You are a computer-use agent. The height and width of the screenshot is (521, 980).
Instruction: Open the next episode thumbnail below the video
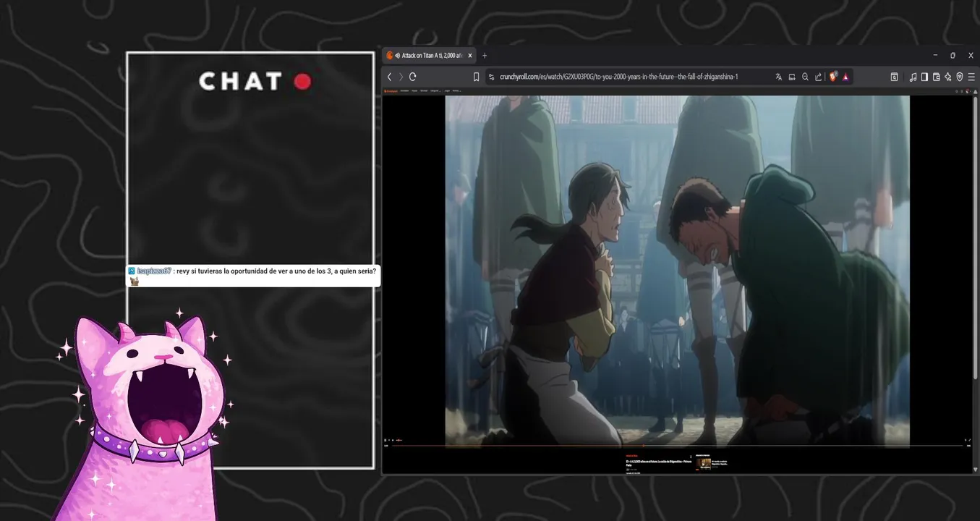coord(704,463)
